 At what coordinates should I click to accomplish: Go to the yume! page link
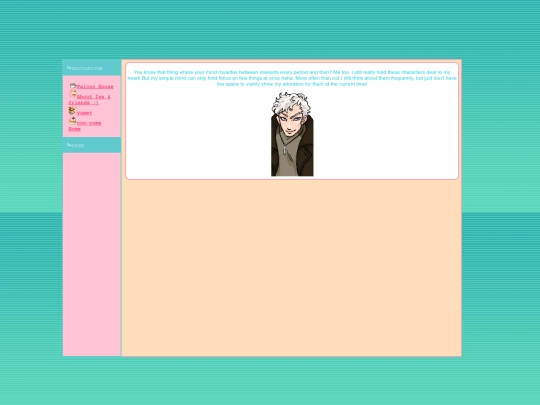(84, 113)
